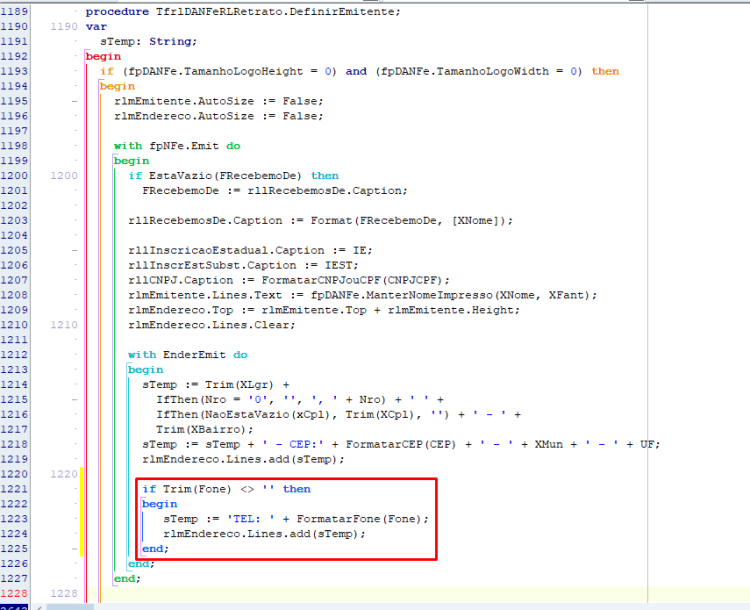Click line number 1189 in the margin
This screenshot has height=610, width=750.
(14, 11)
